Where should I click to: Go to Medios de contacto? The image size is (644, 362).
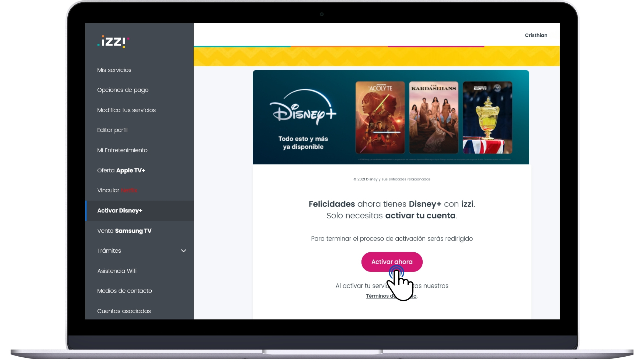pyautogui.click(x=124, y=291)
